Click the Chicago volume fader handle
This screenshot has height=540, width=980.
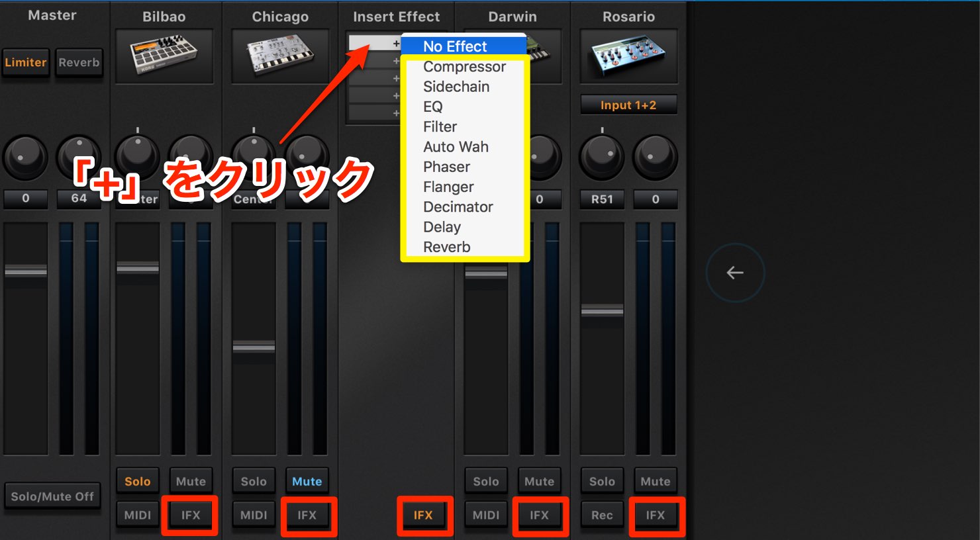coord(254,347)
